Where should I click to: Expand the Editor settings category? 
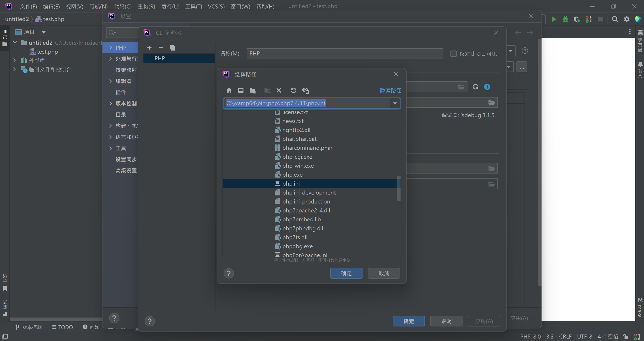(x=111, y=81)
